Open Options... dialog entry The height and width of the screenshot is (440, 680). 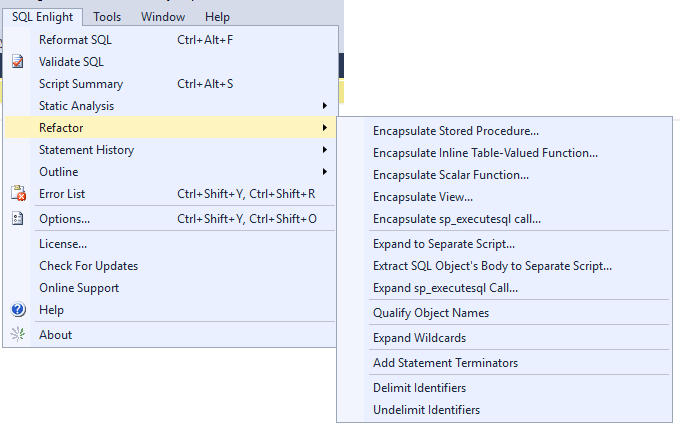click(x=170, y=218)
